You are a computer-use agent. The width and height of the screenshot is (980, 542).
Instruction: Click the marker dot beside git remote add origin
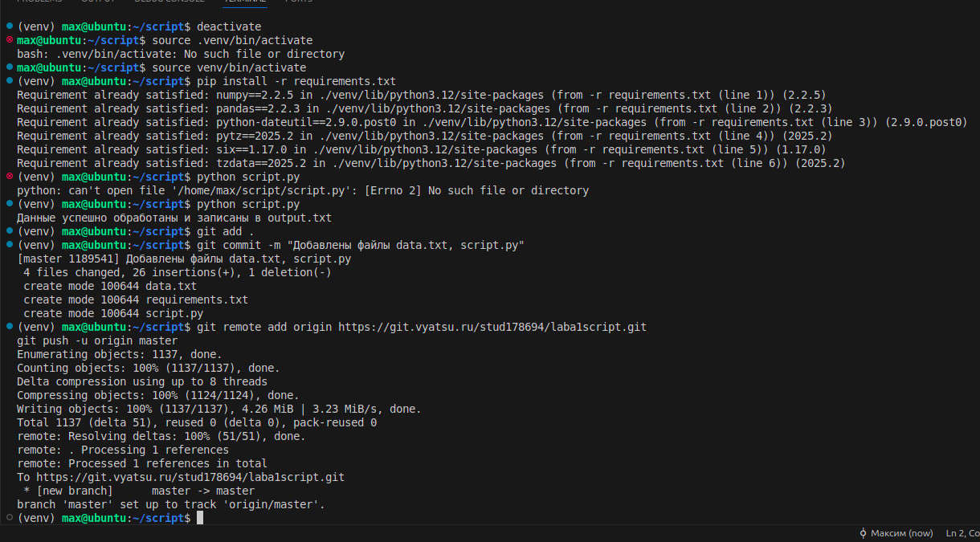coord(8,327)
